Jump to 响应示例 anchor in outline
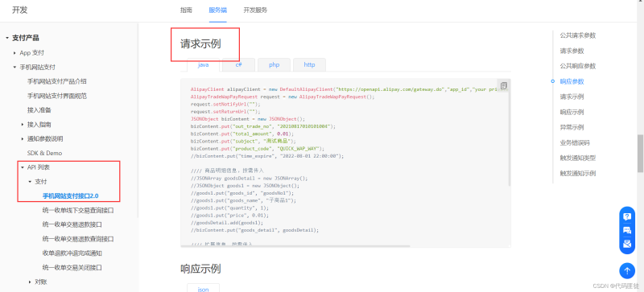Image resolution: width=644 pixels, height=292 pixels. [x=572, y=112]
